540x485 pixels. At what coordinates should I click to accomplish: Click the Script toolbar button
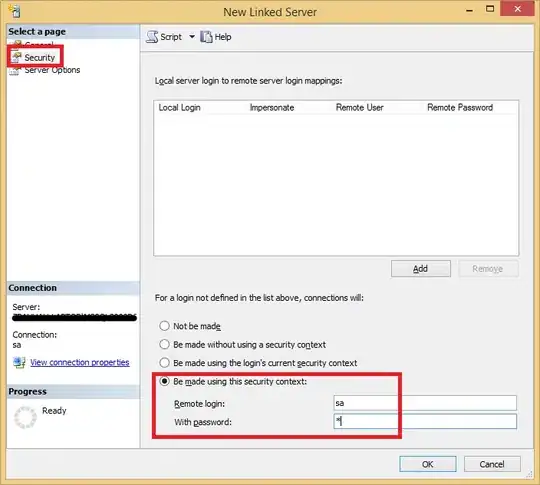point(164,37)
